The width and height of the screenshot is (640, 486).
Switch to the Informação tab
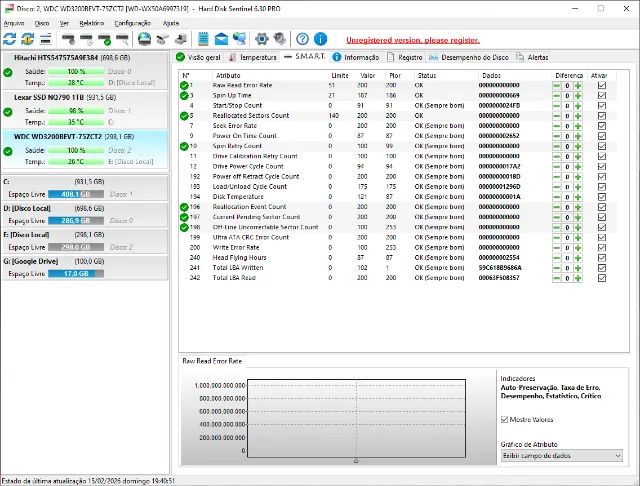coord(356,58)
